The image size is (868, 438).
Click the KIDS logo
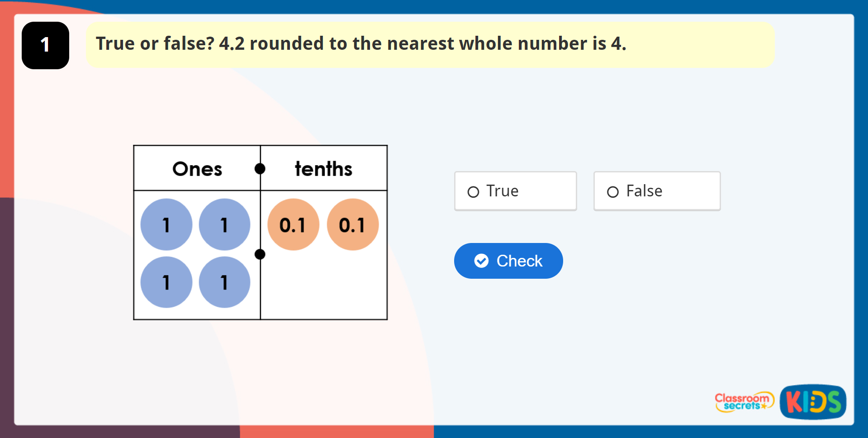point(813,402)
